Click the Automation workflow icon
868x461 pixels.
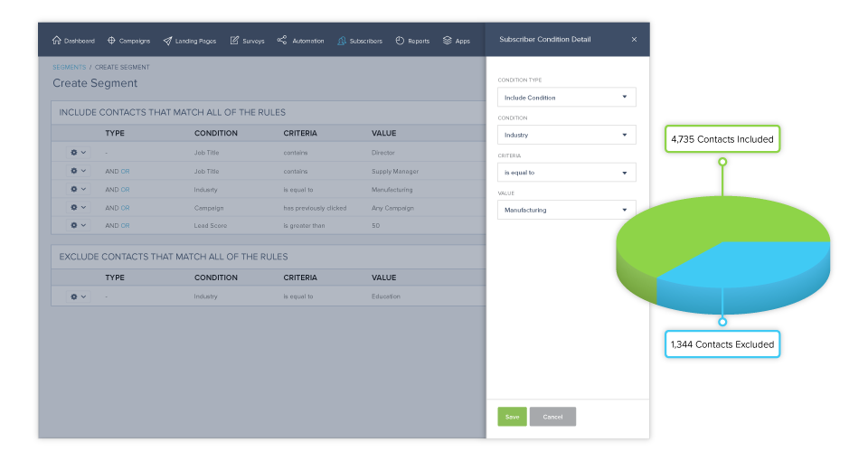[282, 41]
